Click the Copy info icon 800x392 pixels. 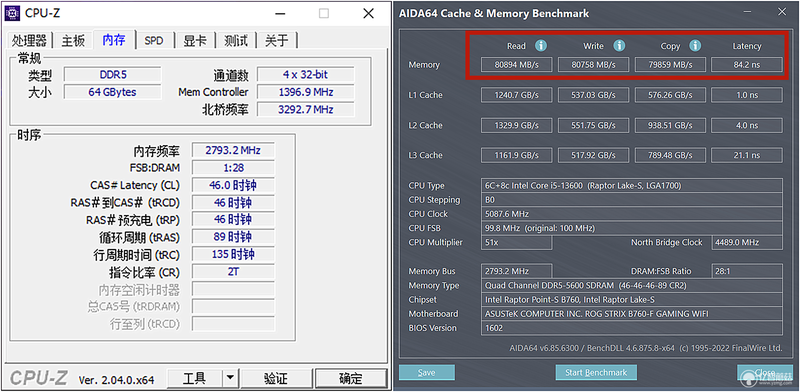(695, 46)
